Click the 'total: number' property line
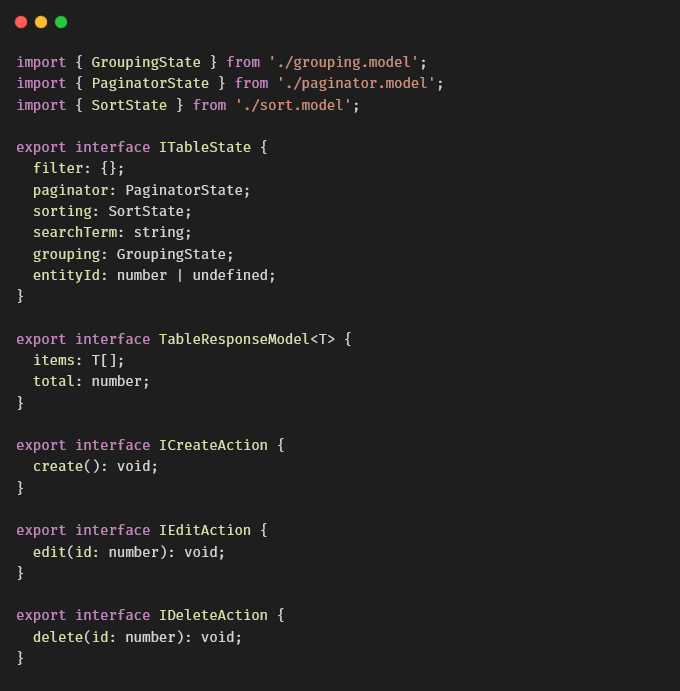The width and height of the screenshot is (680, 691). tap(92, 381)
